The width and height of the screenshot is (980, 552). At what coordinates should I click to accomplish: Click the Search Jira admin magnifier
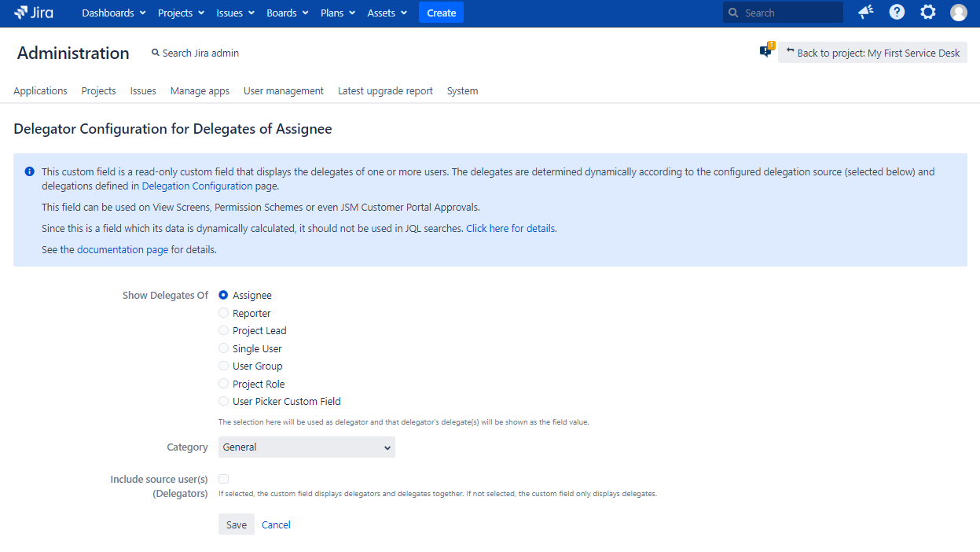156,53
